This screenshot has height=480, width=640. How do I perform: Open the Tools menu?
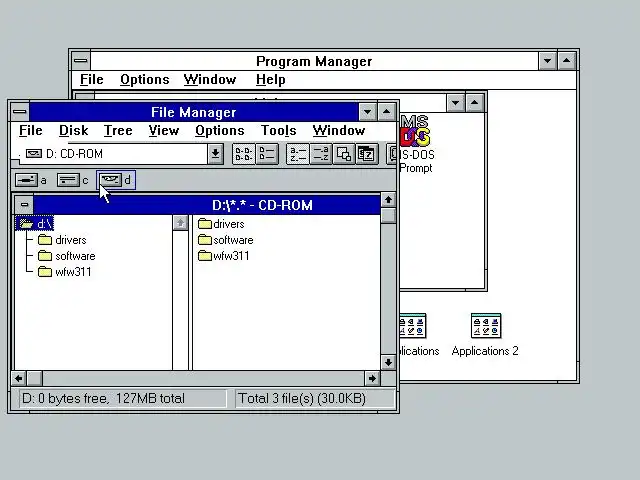pos(278,131)
